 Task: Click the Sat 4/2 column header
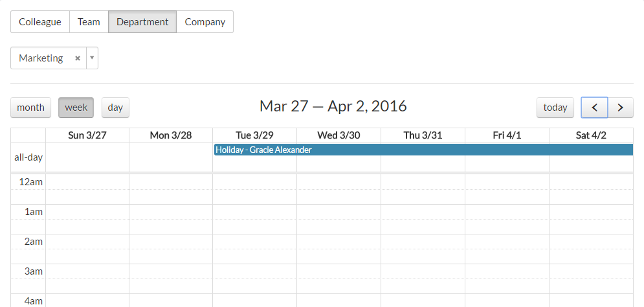click(x=591, y=135)
